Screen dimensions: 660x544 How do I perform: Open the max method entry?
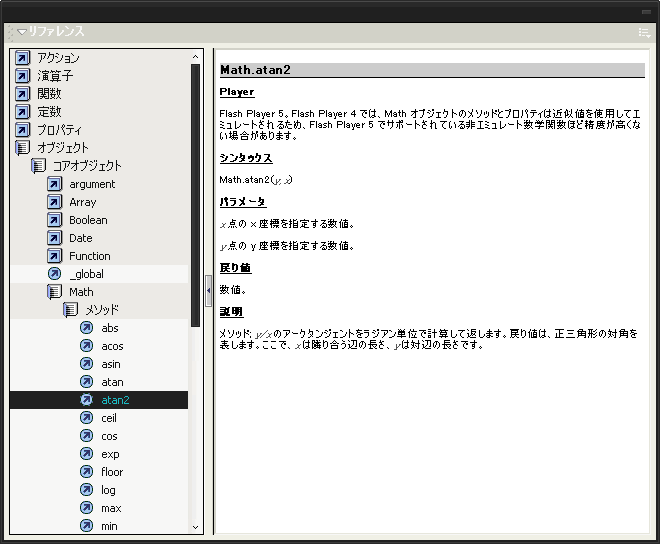coord(111,508)
